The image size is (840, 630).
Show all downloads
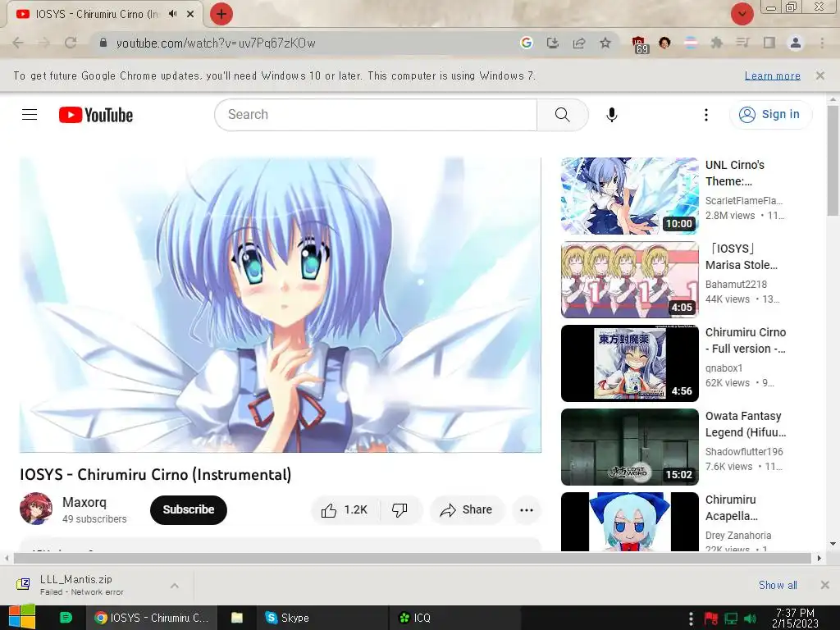coord(778,585)
